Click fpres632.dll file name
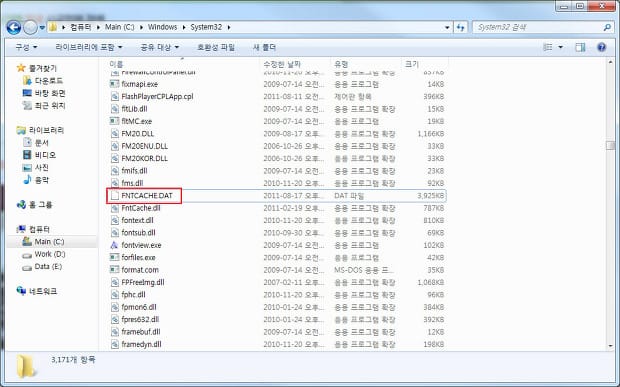The width and height of the screenshot is (620, 387). coord(140,319)
